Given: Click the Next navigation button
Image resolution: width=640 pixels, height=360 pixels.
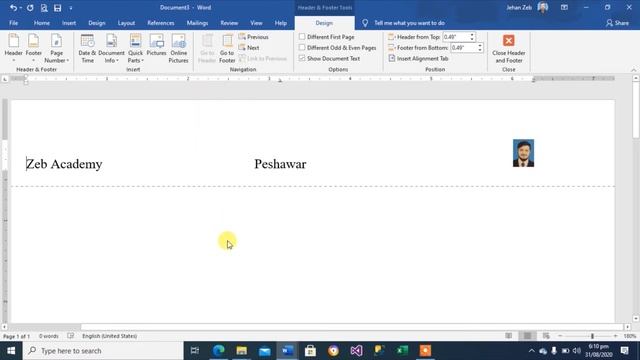Looking at the screenshot, I should pyautogui.click(x=249, y=47).
